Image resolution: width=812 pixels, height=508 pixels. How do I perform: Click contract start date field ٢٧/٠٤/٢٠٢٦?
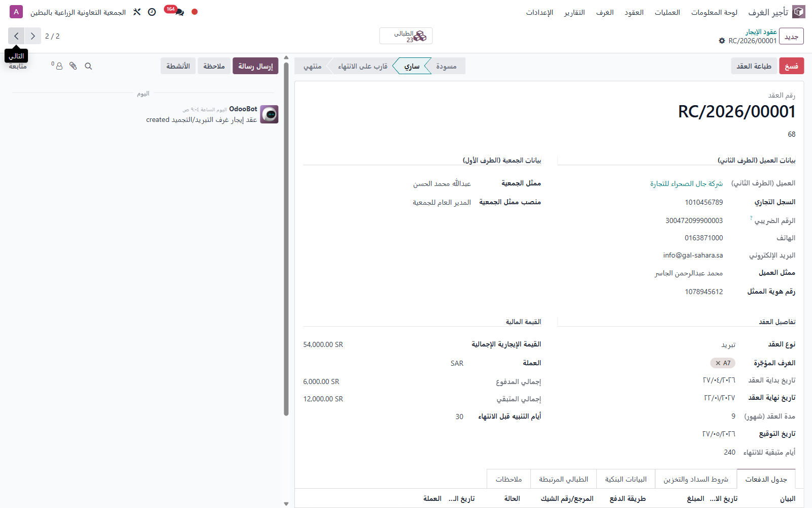(x=719, y=380)
